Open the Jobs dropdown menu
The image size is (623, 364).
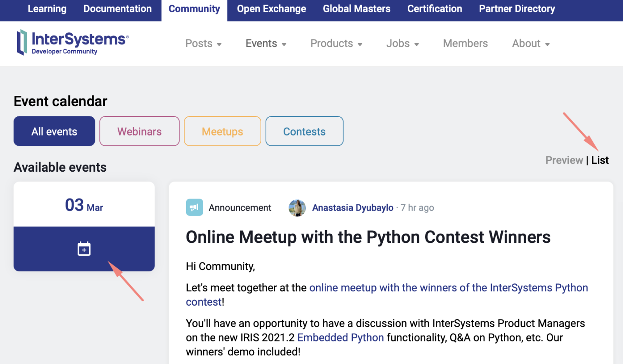click(x=402, y=44)
